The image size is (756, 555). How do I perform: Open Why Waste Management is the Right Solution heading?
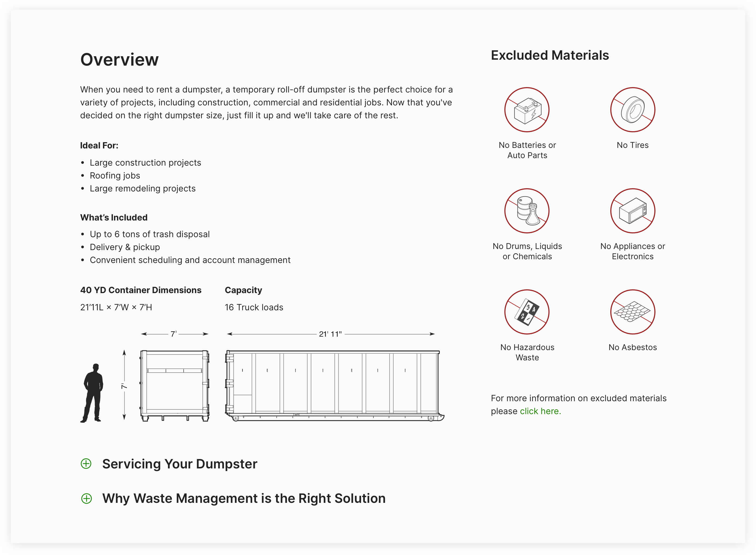[x=244, y=498]
